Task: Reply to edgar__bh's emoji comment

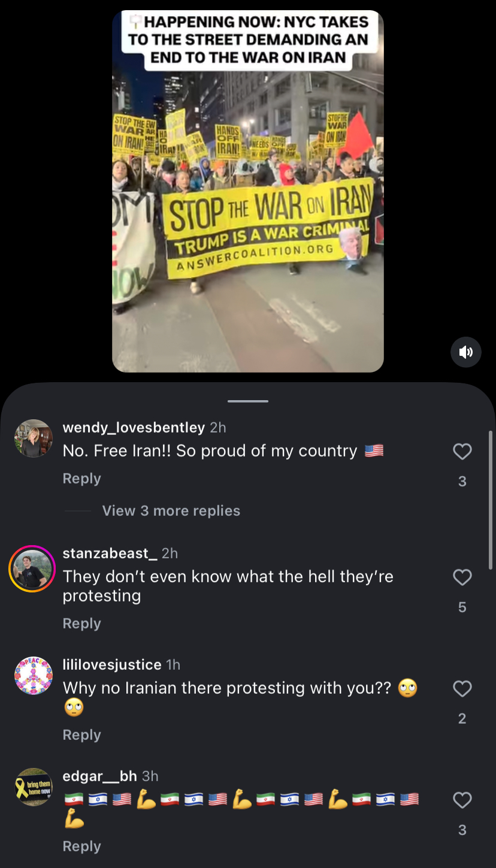Action: click(82, 846)
